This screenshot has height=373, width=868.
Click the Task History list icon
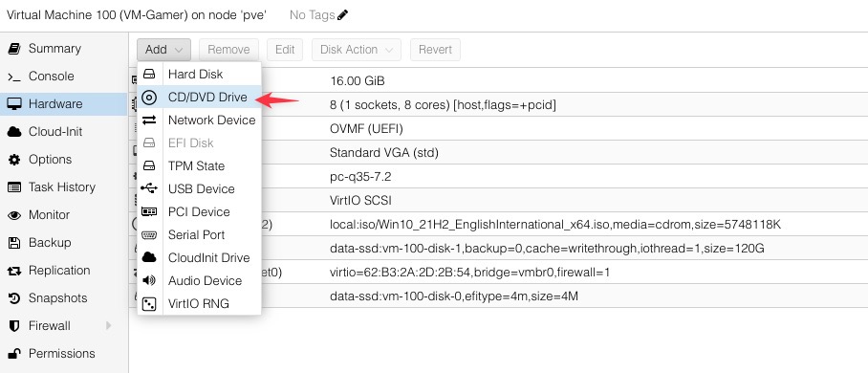point(13,187)
